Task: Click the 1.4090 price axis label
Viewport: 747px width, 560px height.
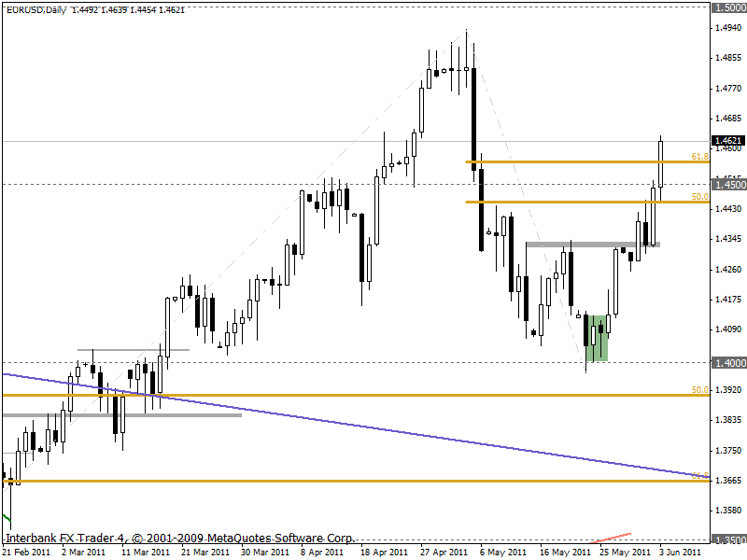Action: [x=729, y=329]
